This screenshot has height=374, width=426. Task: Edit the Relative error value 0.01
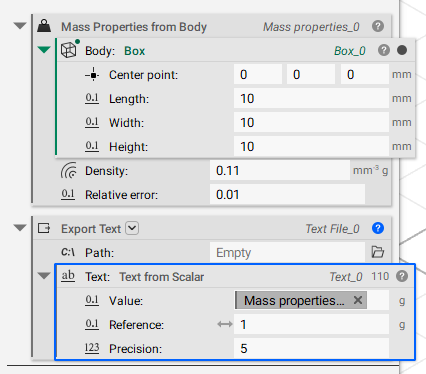coord(287,194)
